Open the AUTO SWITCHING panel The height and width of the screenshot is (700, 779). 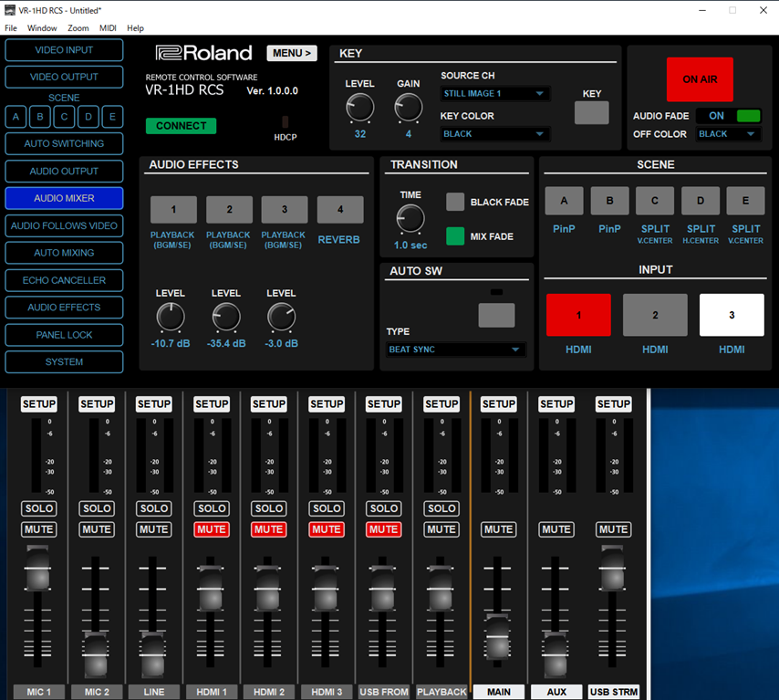(x=64, y=143)
